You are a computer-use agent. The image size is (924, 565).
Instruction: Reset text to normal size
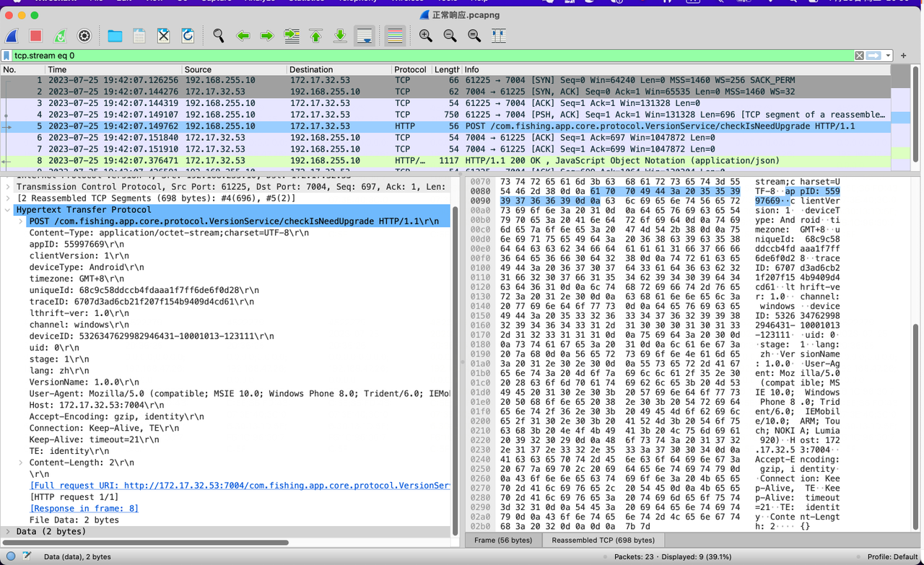pos(474,35)
